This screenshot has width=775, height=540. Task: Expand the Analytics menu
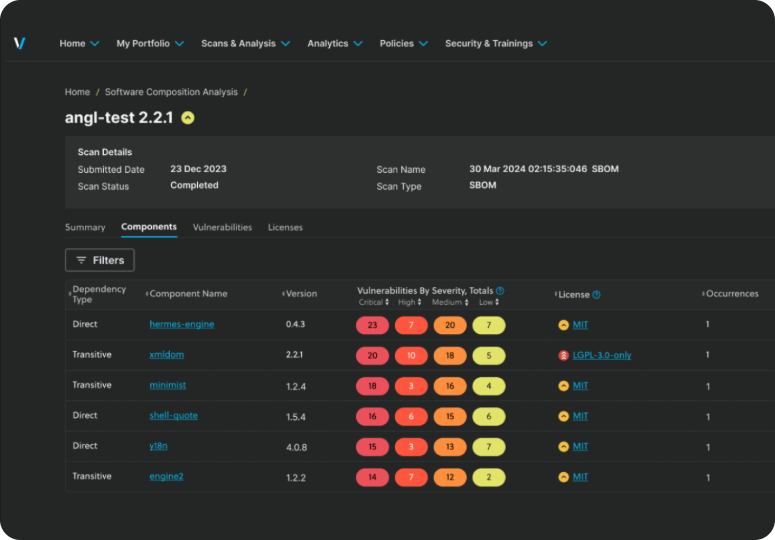point(335,43)
